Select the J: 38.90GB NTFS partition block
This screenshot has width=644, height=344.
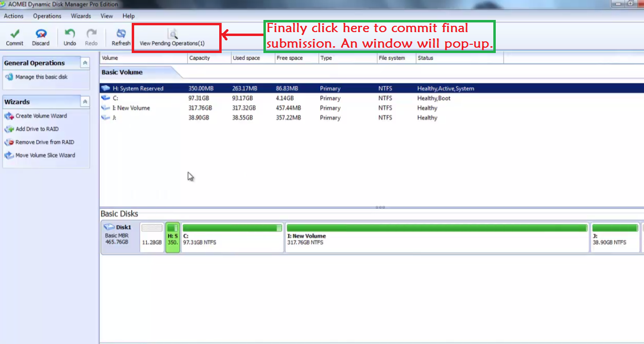pyautogui.click(x=615, y=238)
